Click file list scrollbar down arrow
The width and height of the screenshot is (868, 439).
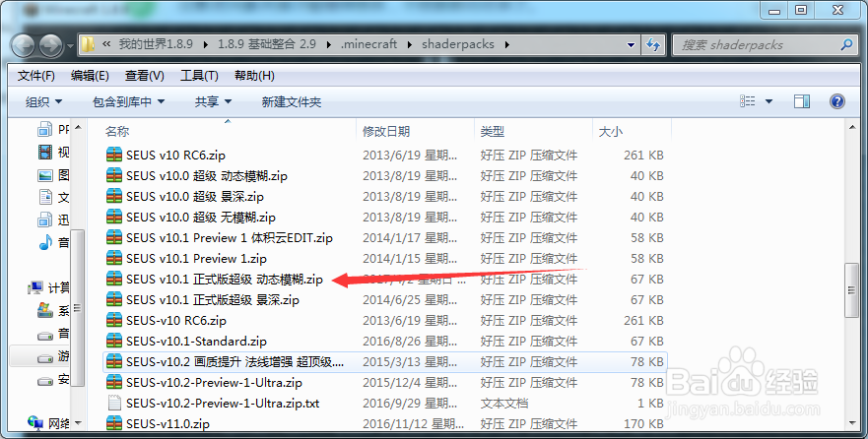click(852, 423)
